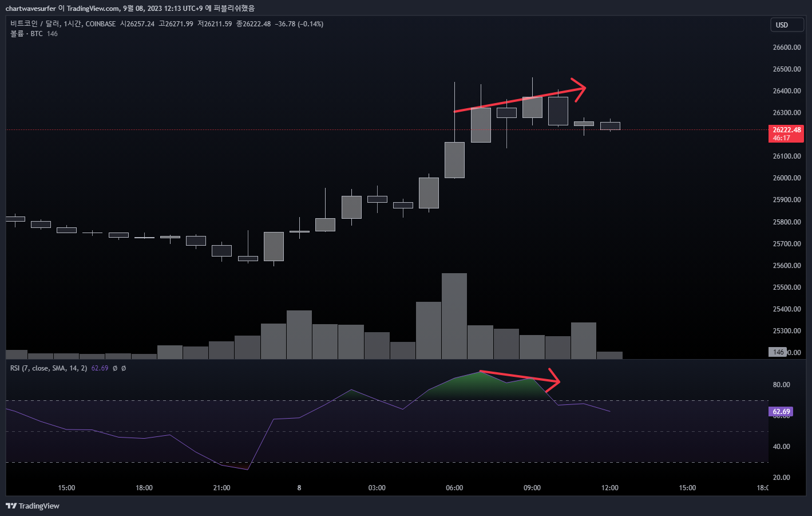
Task: Select the 볼륨 · BTC volume indicator label
Action: point(26,34)
